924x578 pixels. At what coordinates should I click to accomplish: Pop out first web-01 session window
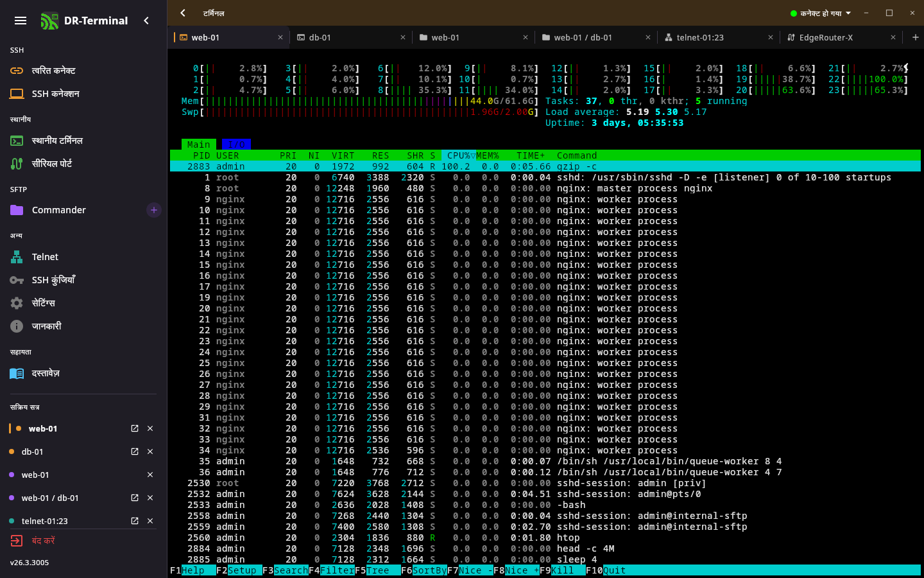135,428
